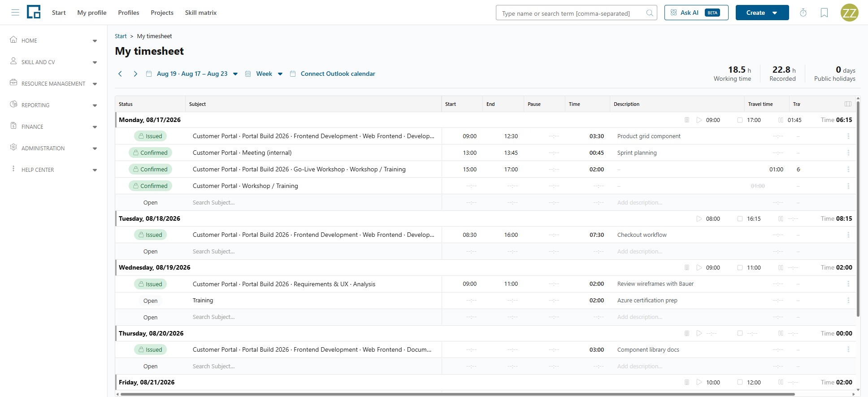Image resolution: width=868 pixels, height=397 pixels.
Task: Open the hamburger navigation menu
Action: tap(15, 13)
